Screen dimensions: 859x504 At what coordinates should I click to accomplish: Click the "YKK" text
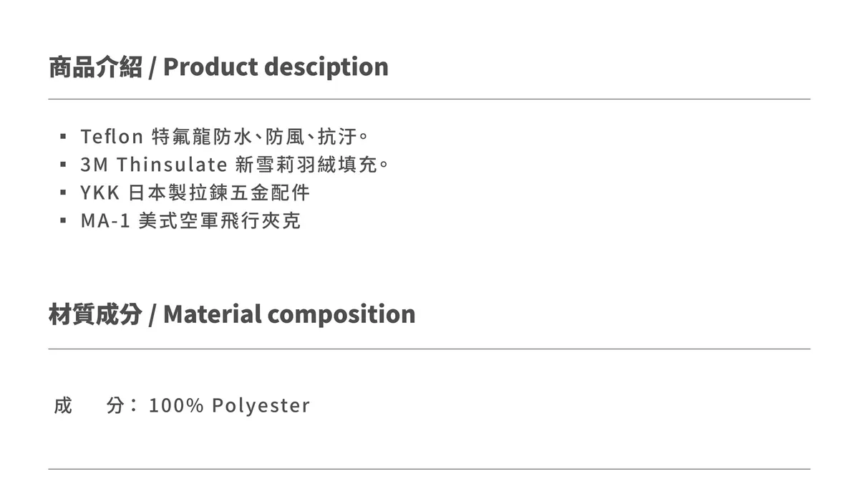coord(100,193)
